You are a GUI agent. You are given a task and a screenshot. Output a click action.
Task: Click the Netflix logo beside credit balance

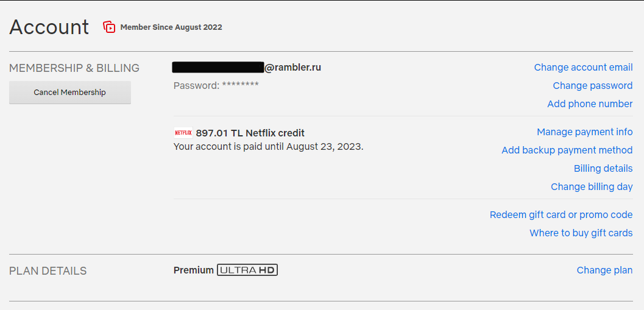(183, 133)
